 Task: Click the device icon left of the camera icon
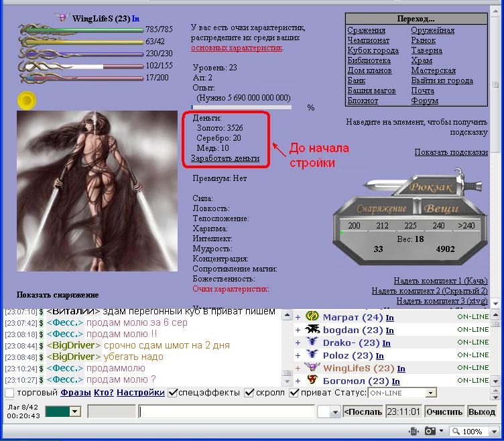click(x=414, y=431)
